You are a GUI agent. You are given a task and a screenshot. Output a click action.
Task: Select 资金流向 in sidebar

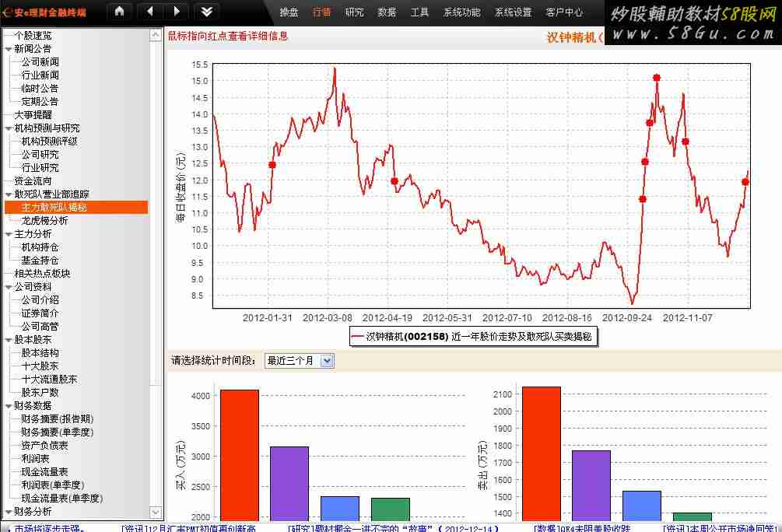[x=33, y=181]
